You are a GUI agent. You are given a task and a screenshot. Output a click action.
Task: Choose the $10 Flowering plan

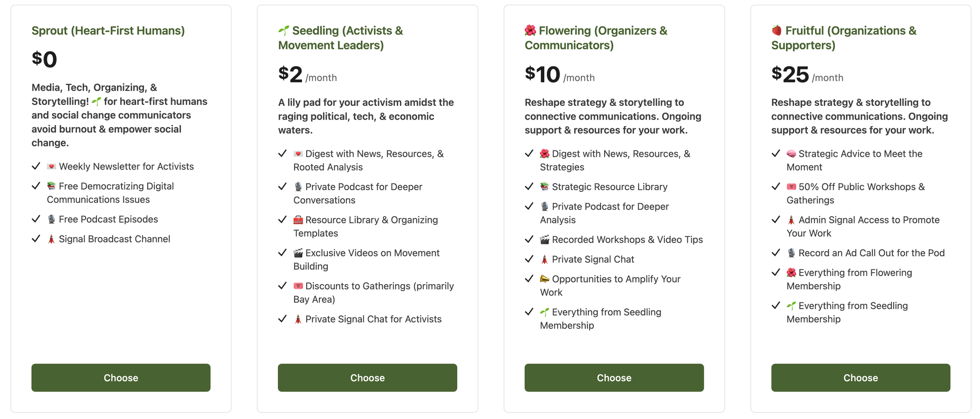click(x=614, y=377)
